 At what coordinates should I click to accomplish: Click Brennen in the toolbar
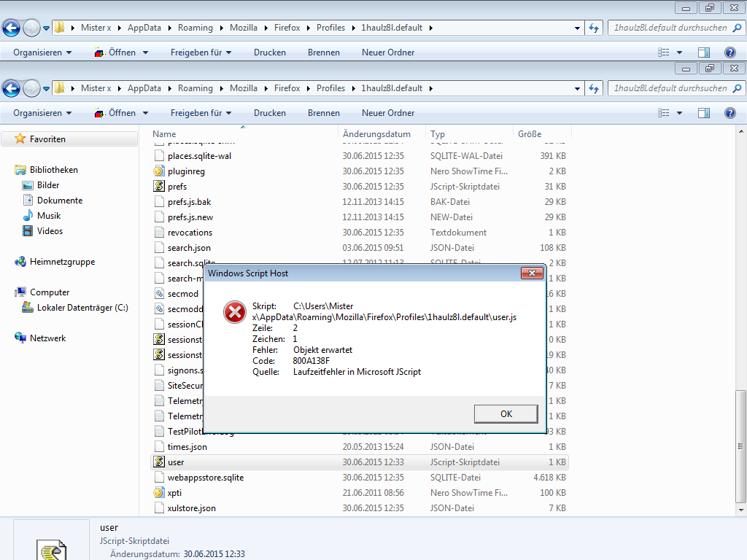323,113
